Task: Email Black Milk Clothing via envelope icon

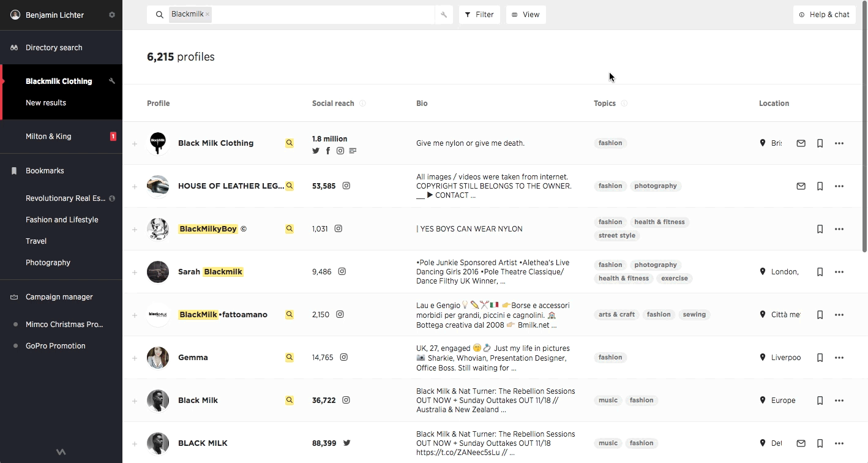Action: click(x=801, y=143)
